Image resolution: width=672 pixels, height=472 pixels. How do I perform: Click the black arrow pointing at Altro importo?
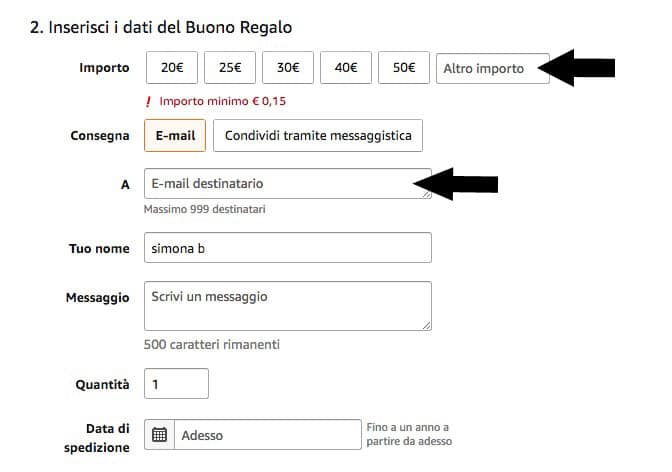pyautogui.click(x=577, y=68)
